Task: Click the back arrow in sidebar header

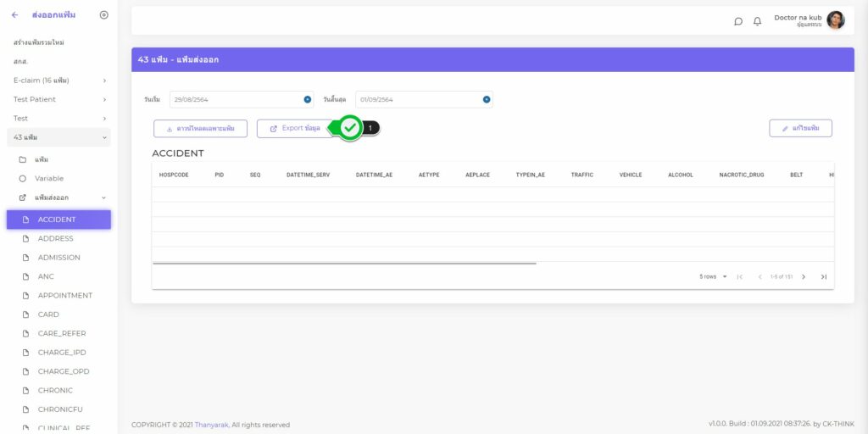Action: pos(15,14)
